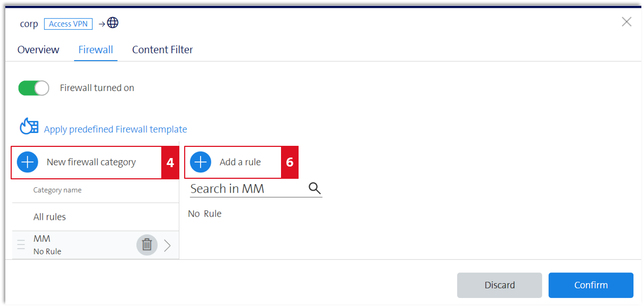Confirm the firewall changes

591,285
